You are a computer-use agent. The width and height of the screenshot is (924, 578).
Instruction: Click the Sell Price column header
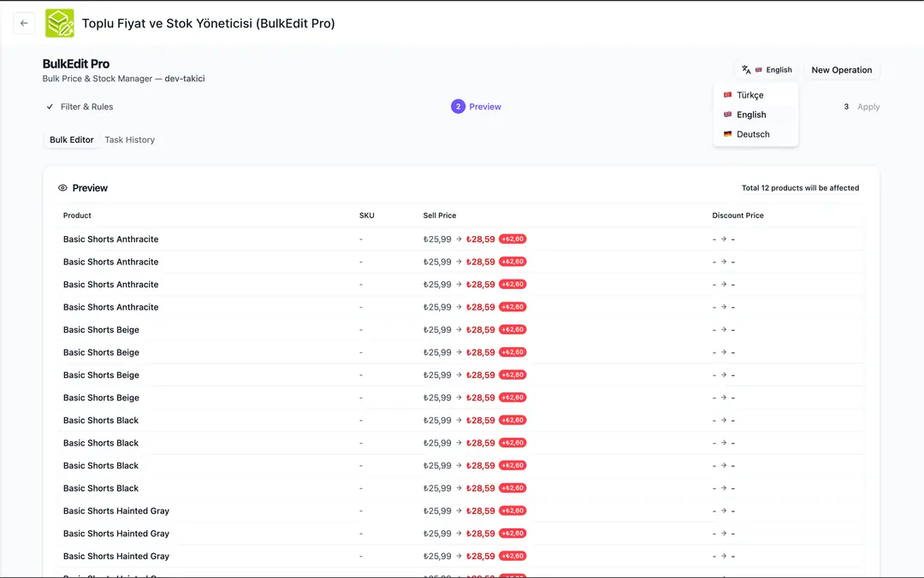pyautogui.click(x=439, y=215)
